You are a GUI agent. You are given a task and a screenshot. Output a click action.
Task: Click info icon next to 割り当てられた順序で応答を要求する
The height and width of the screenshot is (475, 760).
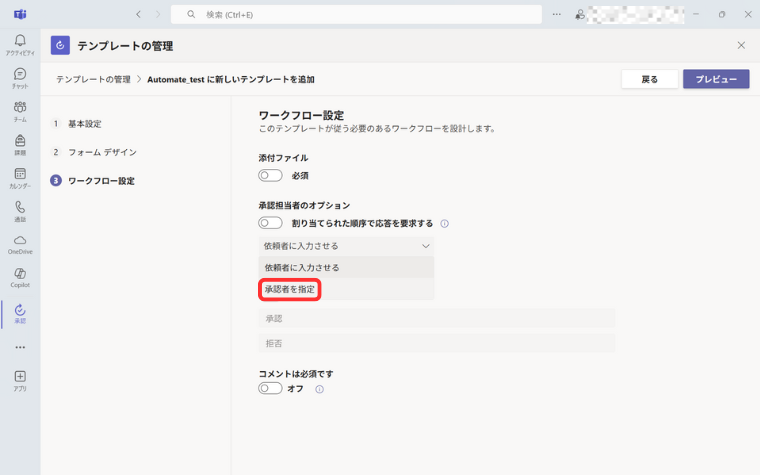(444, 223)
